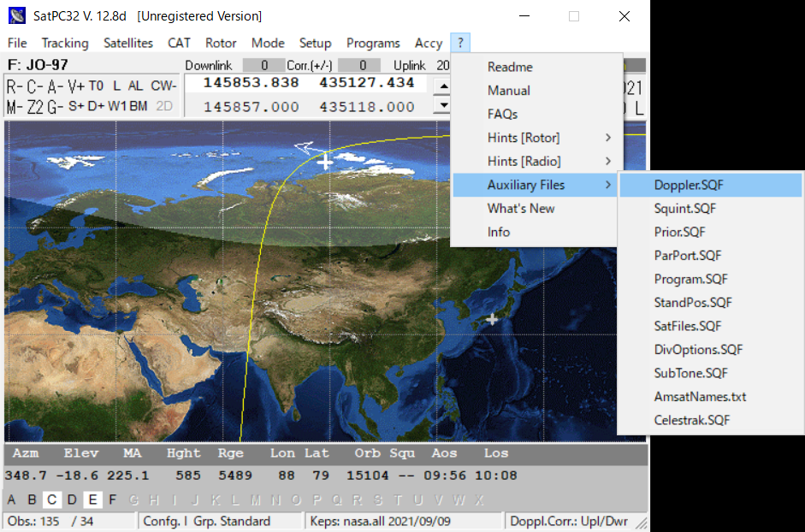Toggle the BM button

click(x=139, y=107)
